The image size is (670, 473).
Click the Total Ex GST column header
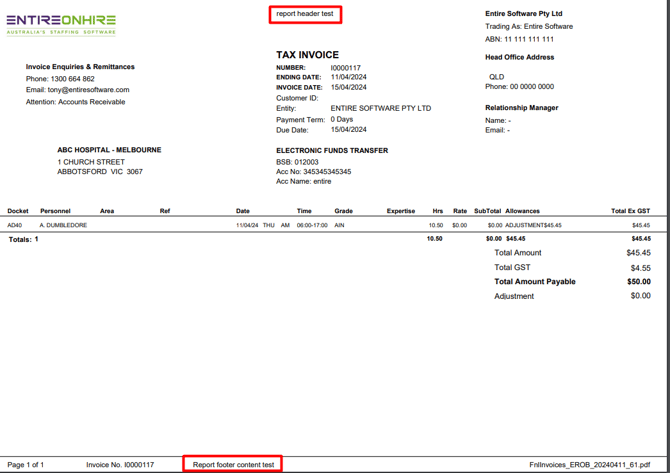(630, 211)
